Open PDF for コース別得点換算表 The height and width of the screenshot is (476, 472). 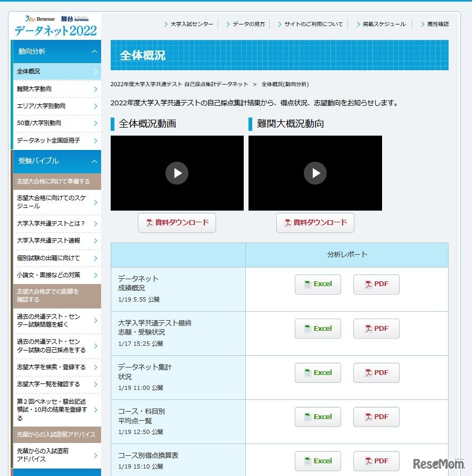coord(376,461)
